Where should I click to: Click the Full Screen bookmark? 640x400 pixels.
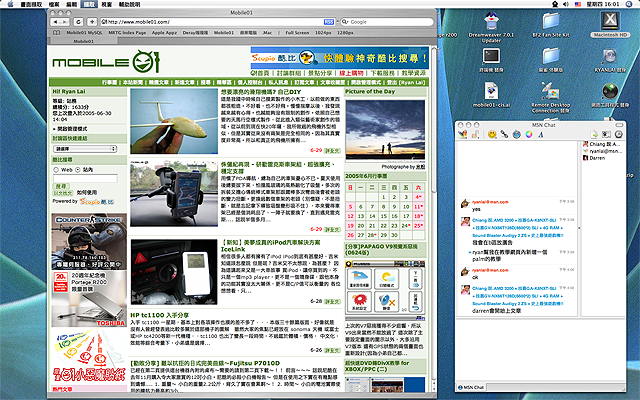[x=297, y=33]
